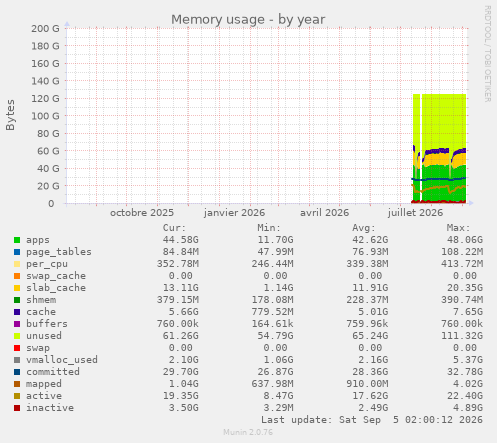Screen dimensions: 497x443
Task: Click the page_tables blue legend swatch
Action: tap(17, 252)
